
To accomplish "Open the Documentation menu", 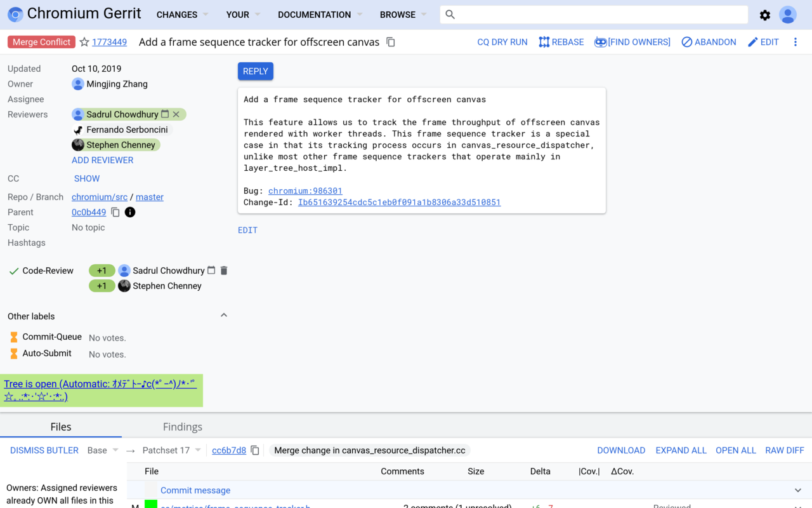I will pyautogui.click(x=320, y=15).
